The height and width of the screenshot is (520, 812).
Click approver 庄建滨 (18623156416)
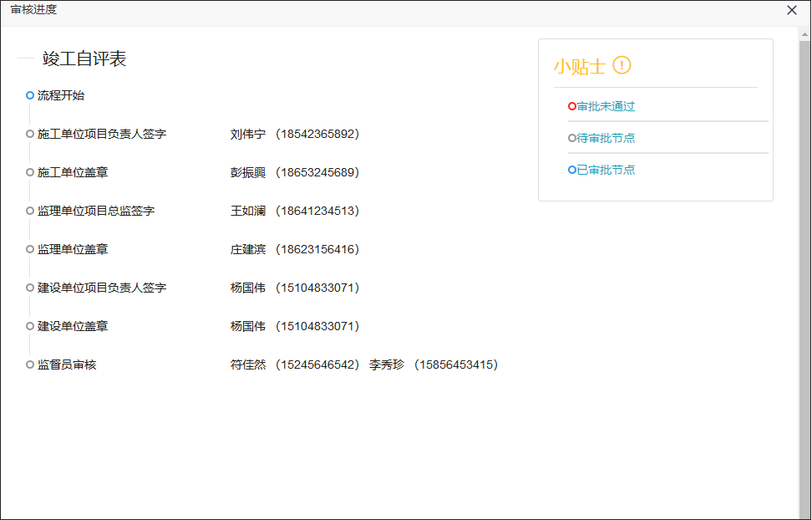pos(295,249)
